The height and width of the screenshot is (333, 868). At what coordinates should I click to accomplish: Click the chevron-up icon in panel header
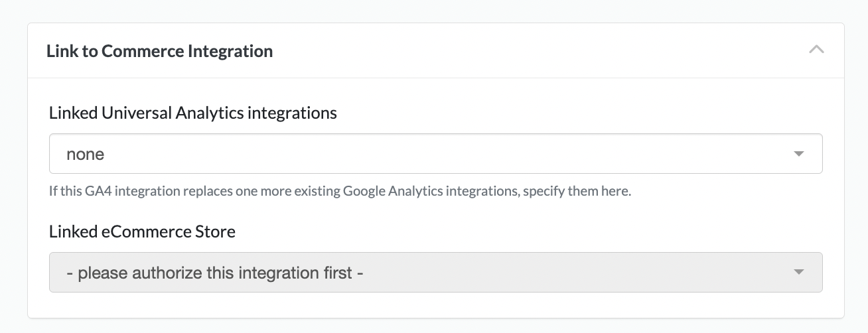(816, 50)
